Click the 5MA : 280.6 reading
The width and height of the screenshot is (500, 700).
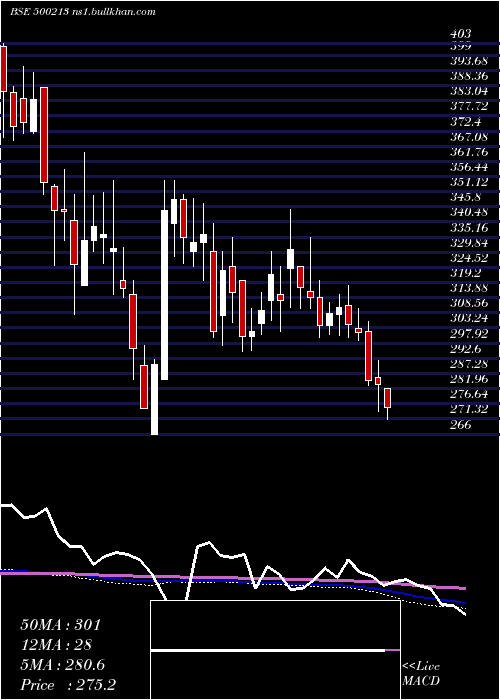[x=63, y=665]
